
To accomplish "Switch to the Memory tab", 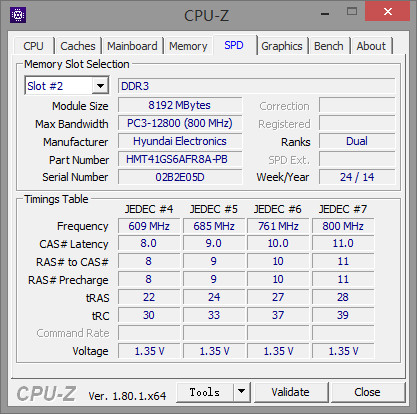I will [188, 46].
